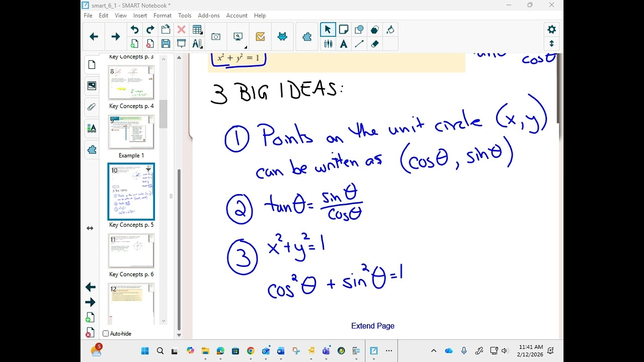Redo the last action
Image resolution: width=644 pixels, height=362 pixels.
pyautogui.click(x=150, y=30)
